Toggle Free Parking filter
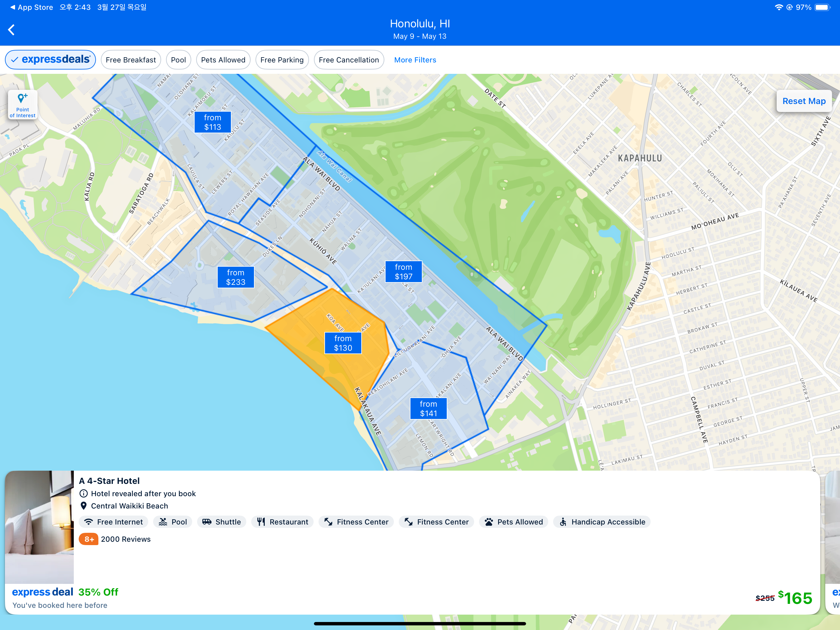The width and height of the screenshot is (840, 630). [282, 60]
